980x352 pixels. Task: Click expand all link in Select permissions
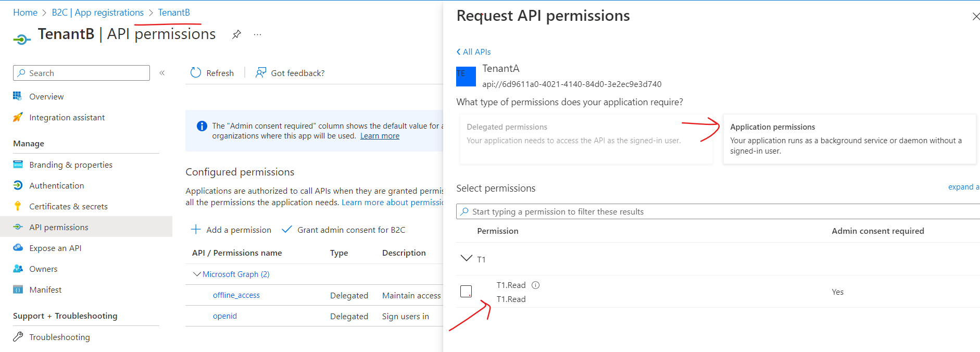point(964,187)
